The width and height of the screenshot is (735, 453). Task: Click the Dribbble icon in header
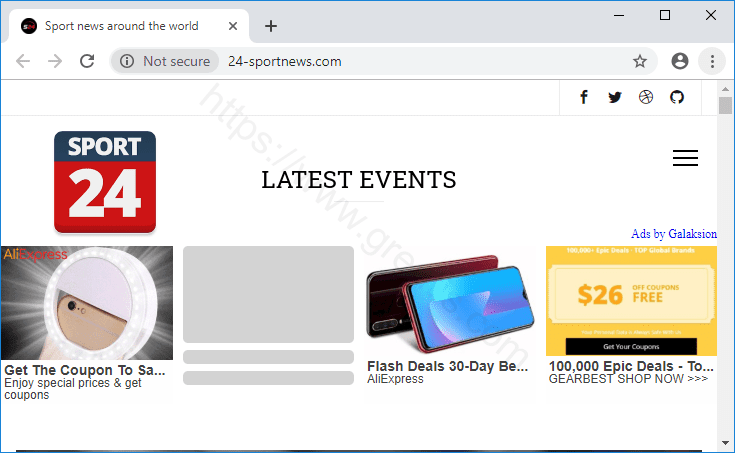click(x=645, y=97)
